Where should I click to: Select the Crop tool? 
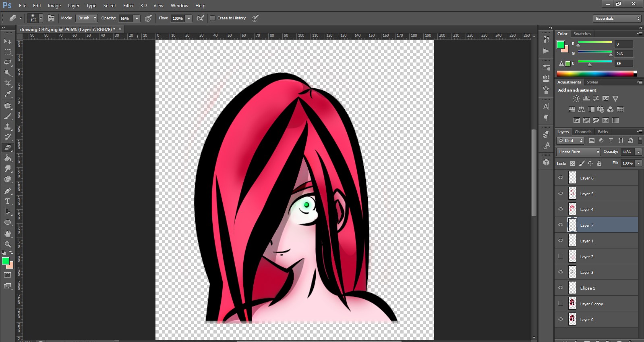(x=8, y=83)
